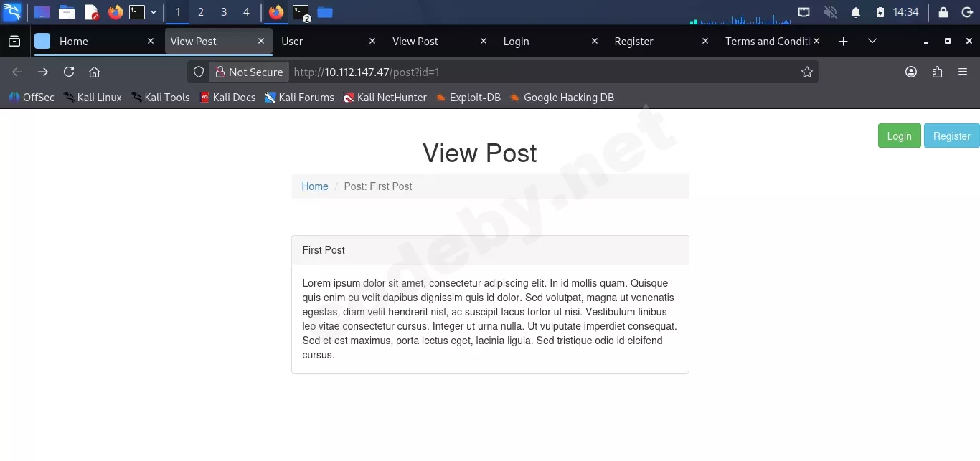This screenshot has height=461, width=980.
Task: Bookmark this page with the star
Action: point(807,72)
